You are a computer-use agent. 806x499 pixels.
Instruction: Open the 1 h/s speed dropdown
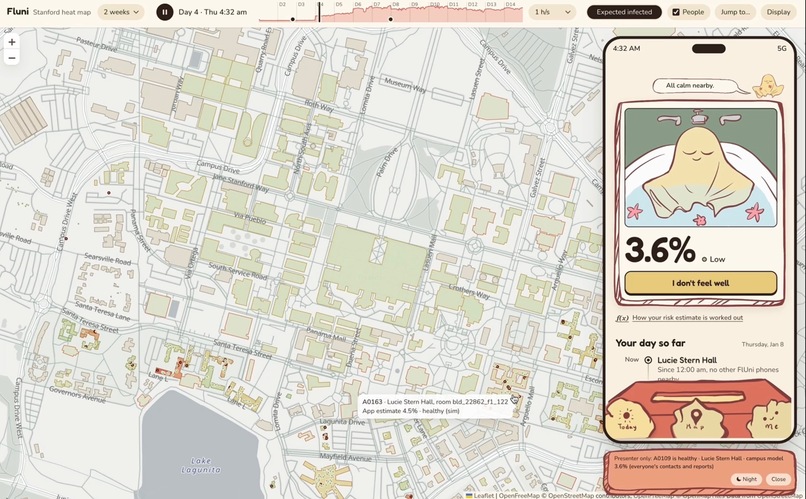coord(553,12)
